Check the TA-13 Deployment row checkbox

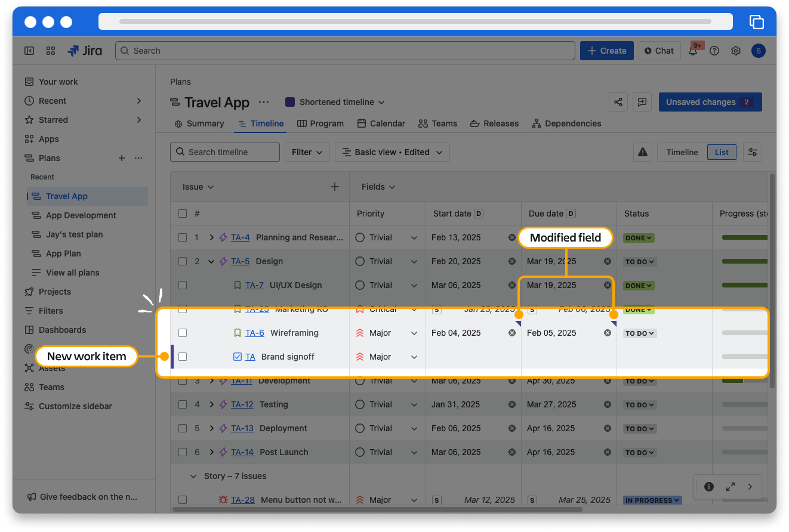[x=183, y=428]
